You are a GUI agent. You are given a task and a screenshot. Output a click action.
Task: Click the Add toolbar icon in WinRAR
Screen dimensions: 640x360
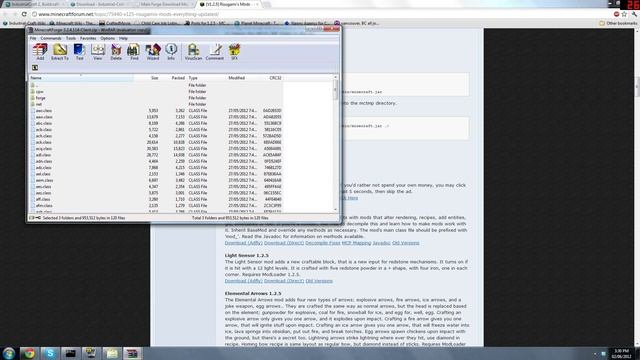(40, 52)
